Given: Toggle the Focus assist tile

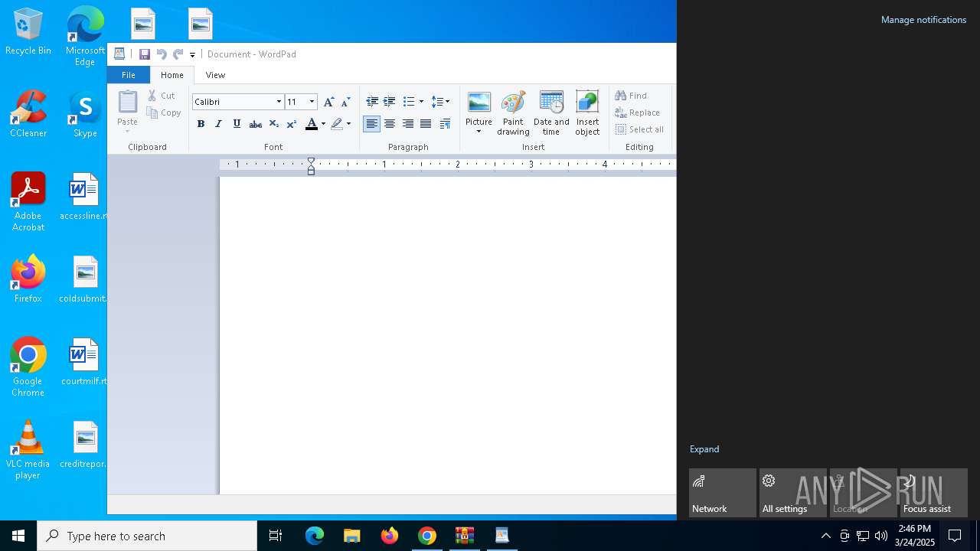Looking at the screenshot, I should (x=934, y=493).
